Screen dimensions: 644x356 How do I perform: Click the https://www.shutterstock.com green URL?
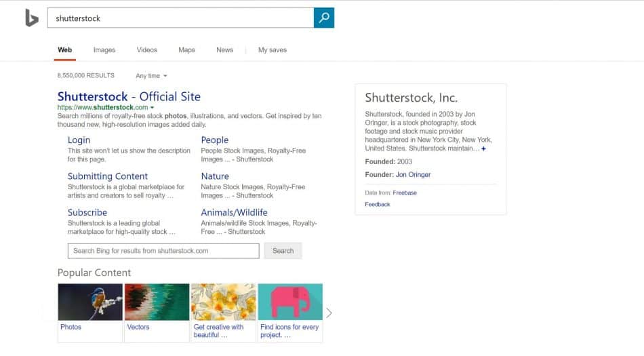point(102,107)
